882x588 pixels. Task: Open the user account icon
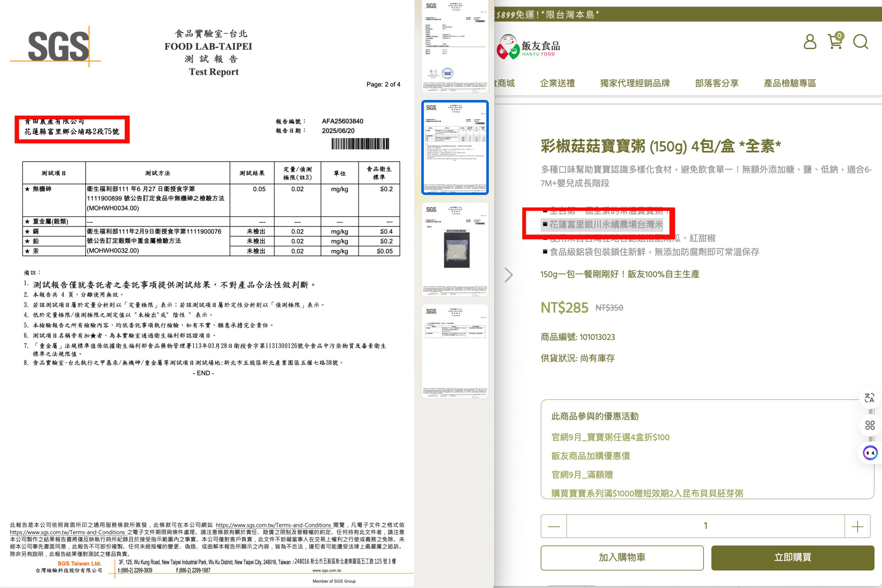(x=810, y=42)
